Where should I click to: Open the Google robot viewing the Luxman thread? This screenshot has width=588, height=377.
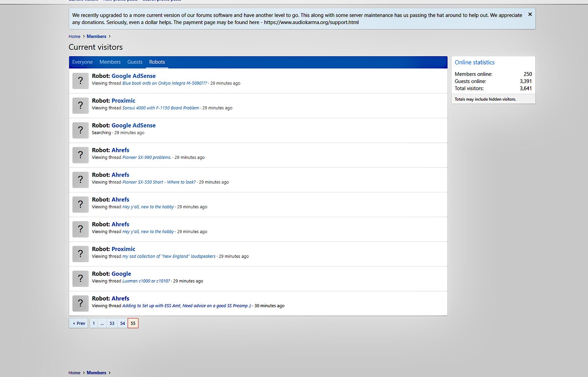121,274
